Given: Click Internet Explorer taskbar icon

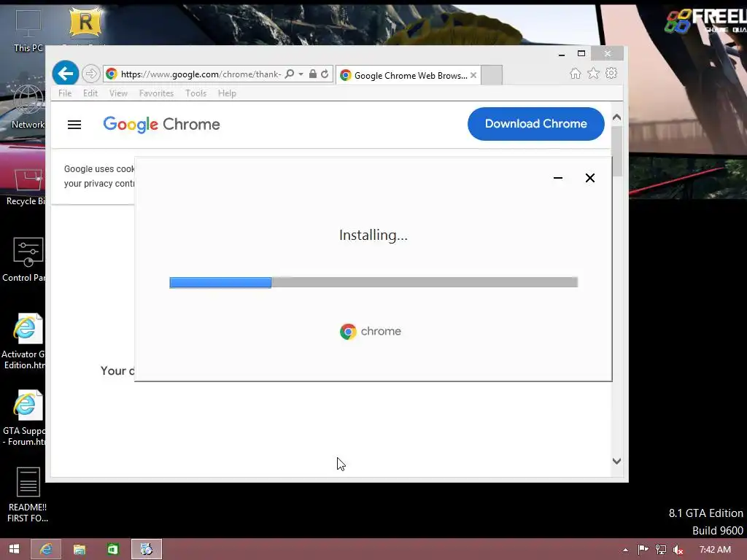Looking at the screenshot, I should [x=46, y=549].
